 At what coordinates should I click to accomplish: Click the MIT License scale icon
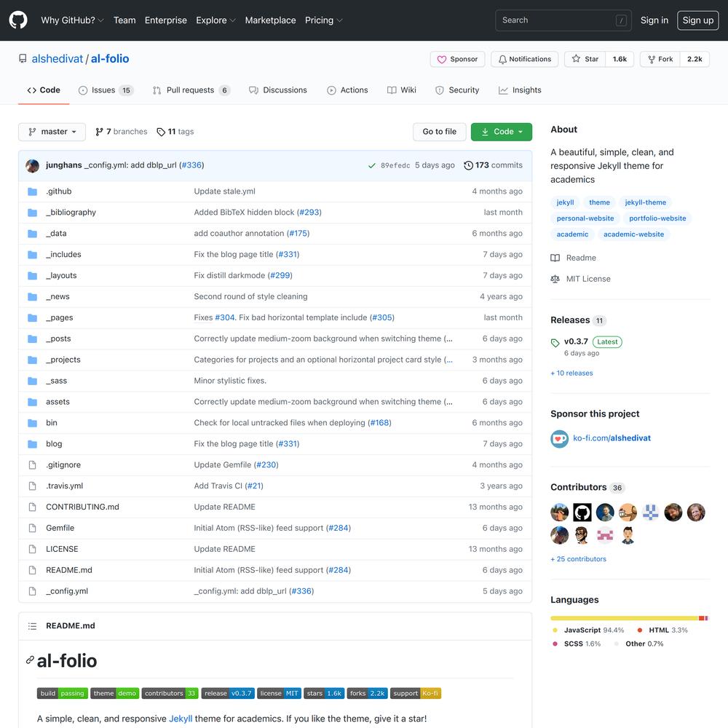pos(555,279)
